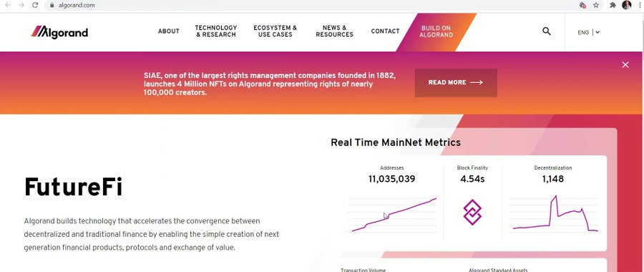Expand the ENG language dropdown
Image resolution: width=644 pixels, height=272 pixels.
(x=589, y=32)
